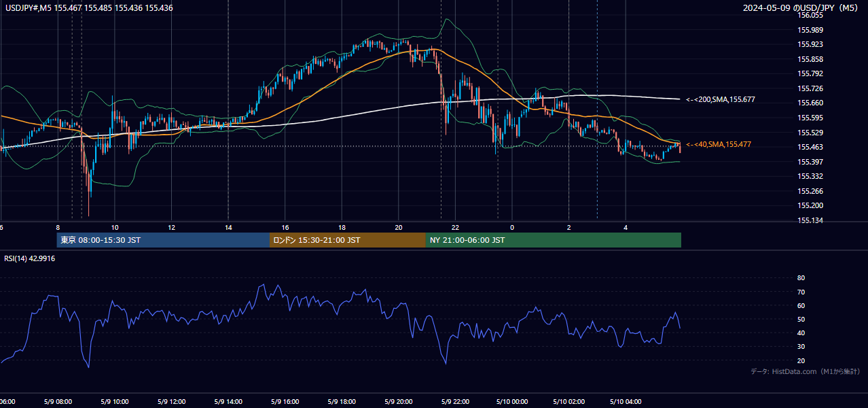The height and width of the screenshot is (408, 868).
Task: Click the 5/9 18:00 bottom date label
Action: point(342,402)
